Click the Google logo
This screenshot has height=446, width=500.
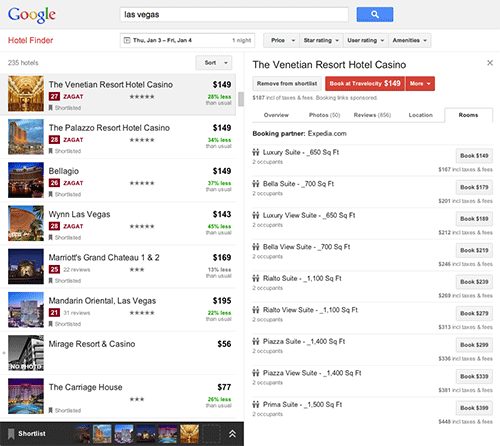tap(32, 15)
